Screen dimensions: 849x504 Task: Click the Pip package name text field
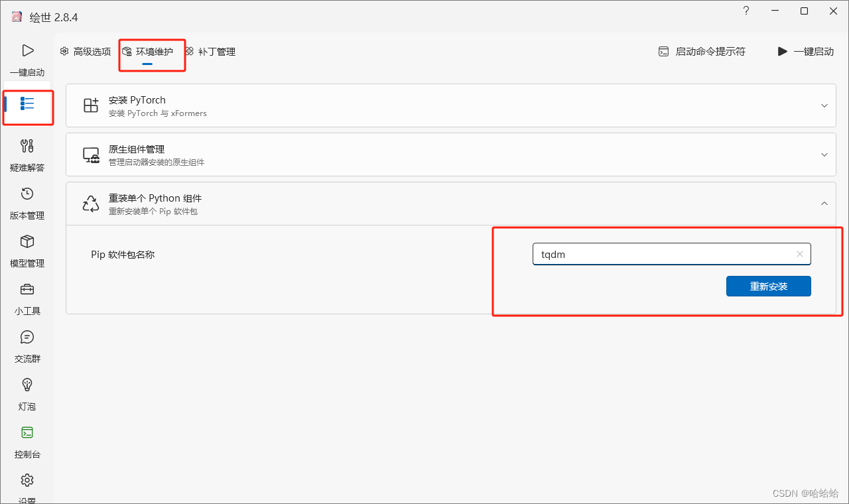pyautogui.click(x=663, y=254)
